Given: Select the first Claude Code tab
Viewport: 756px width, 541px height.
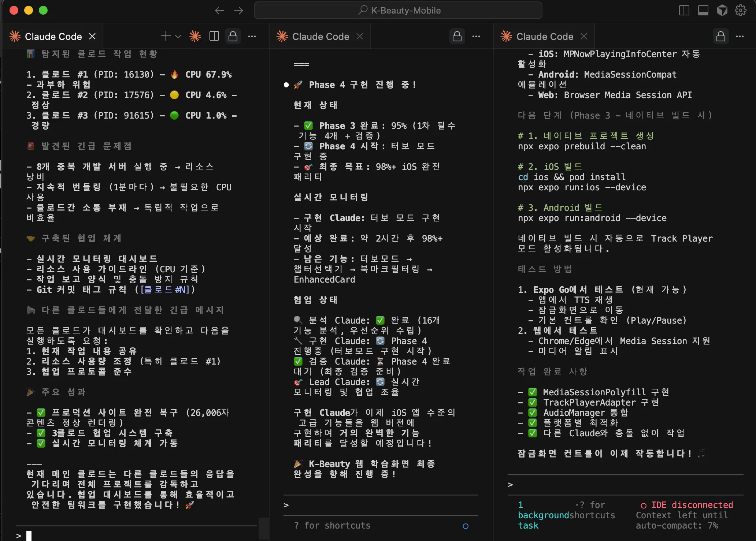Looking at the screenshot, I should tap(53, 37).
